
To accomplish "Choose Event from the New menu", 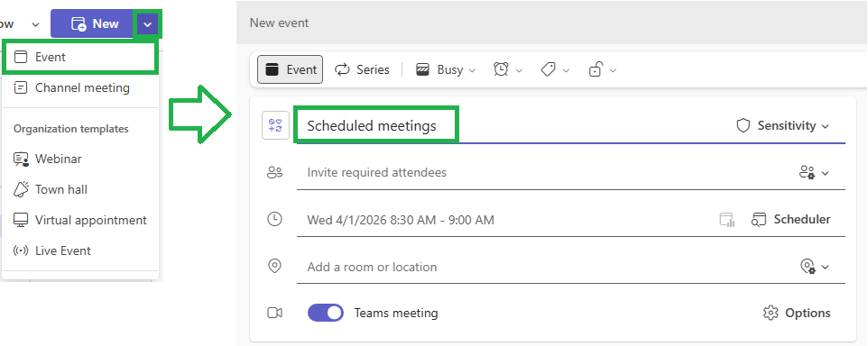I will (79, 57).
